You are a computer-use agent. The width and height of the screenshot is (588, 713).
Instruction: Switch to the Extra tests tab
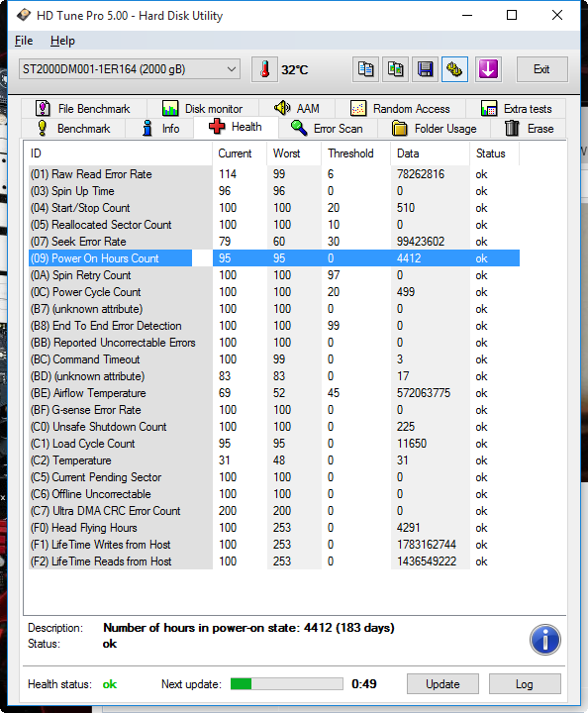coord(516,109)
